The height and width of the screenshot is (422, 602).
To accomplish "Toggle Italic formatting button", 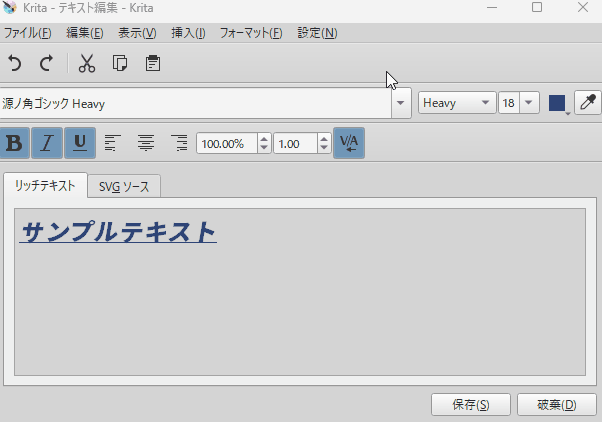I will pyautogui.click(x=47, y=143).
